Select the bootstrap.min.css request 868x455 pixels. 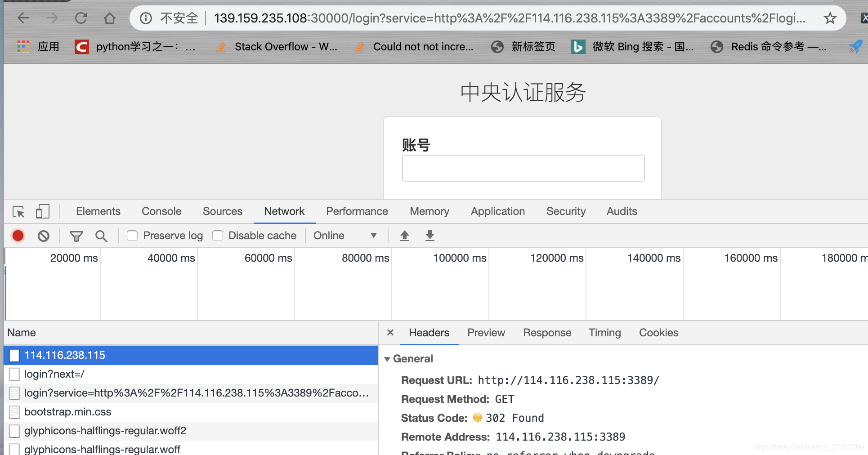(x=191, y=412)
